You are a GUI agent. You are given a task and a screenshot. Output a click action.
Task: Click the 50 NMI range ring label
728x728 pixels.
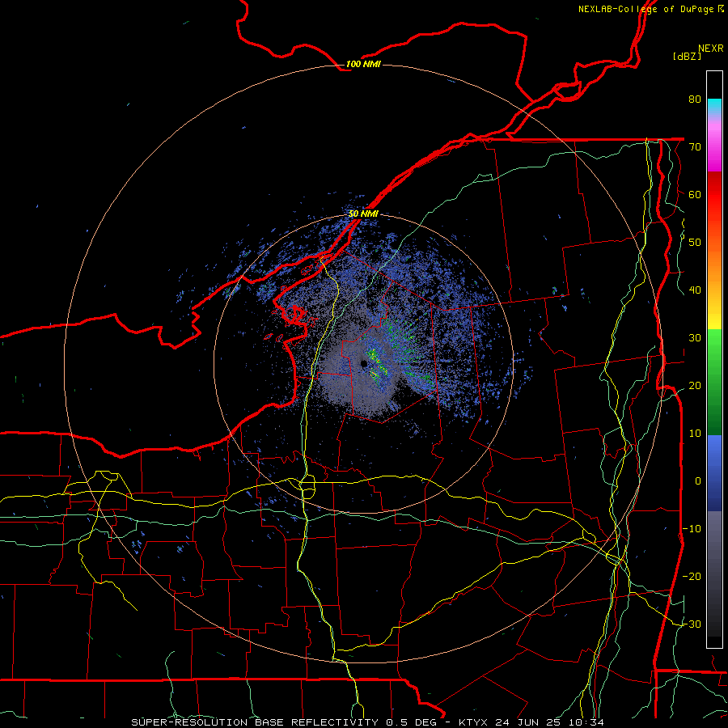tap(363, 214)
